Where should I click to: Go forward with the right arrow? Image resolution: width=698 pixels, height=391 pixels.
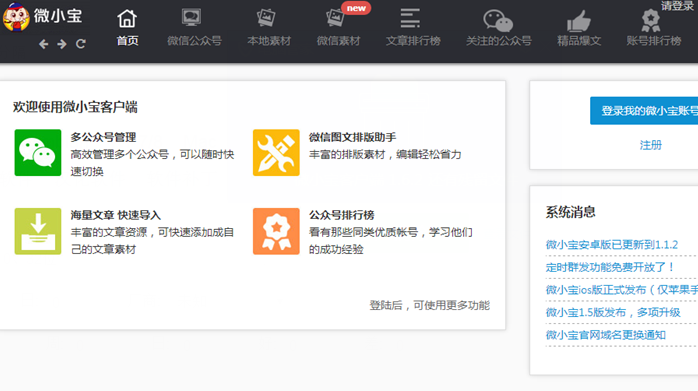(62, 44)
